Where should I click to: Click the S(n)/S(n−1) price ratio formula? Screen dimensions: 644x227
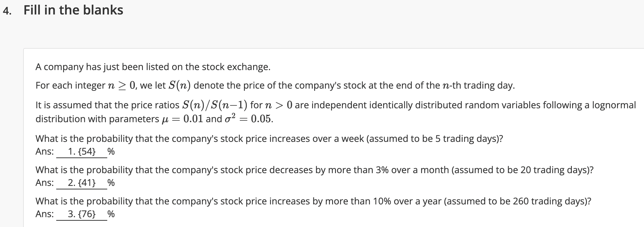point(214,105)
